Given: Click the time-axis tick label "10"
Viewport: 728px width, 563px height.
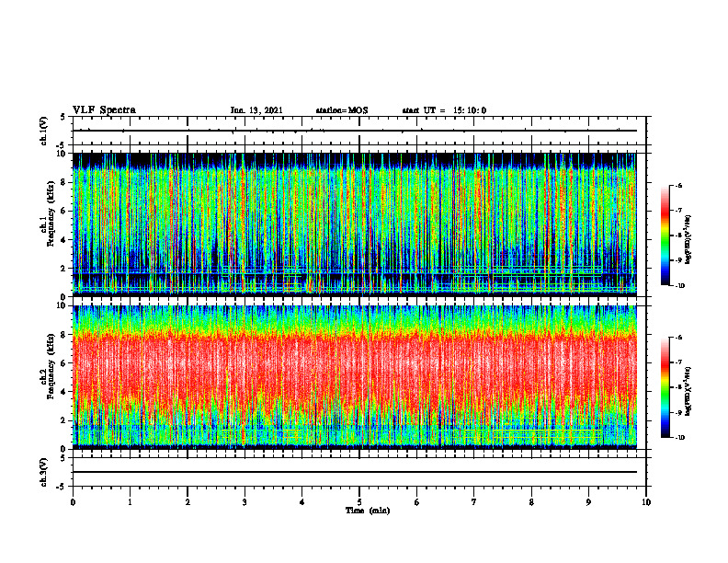Looking at the screenshot, I should 646,502.
